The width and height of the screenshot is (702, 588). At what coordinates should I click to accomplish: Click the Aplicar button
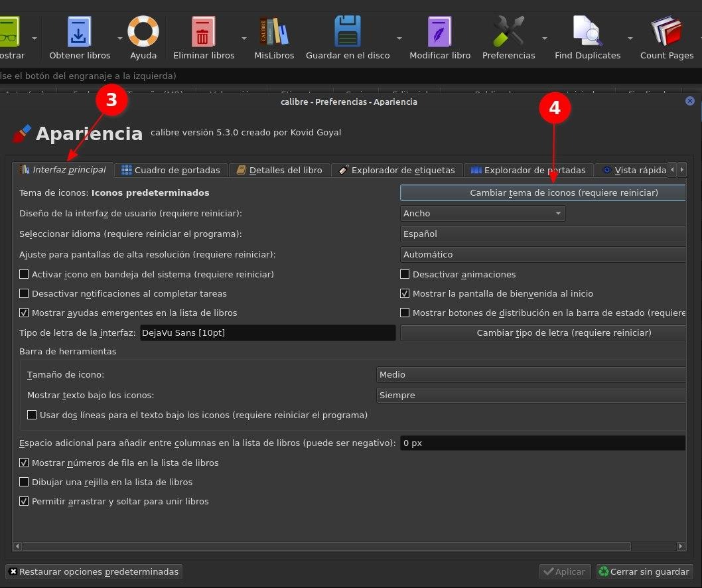coord(565,572)
